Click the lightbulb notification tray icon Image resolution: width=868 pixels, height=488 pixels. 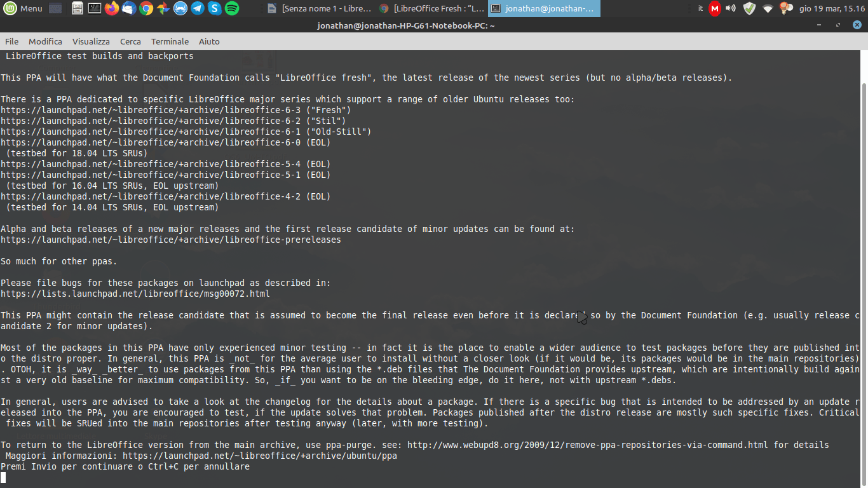pyautogui.click(x=786, y=8)
